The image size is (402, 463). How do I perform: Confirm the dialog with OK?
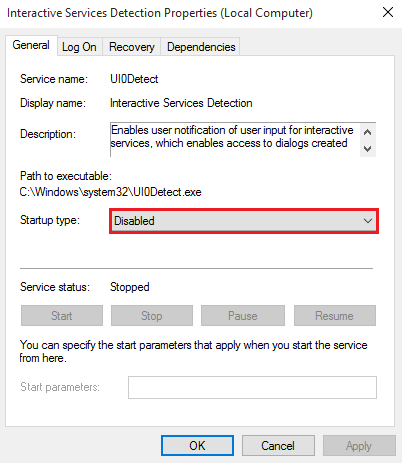tap(197, 446)
